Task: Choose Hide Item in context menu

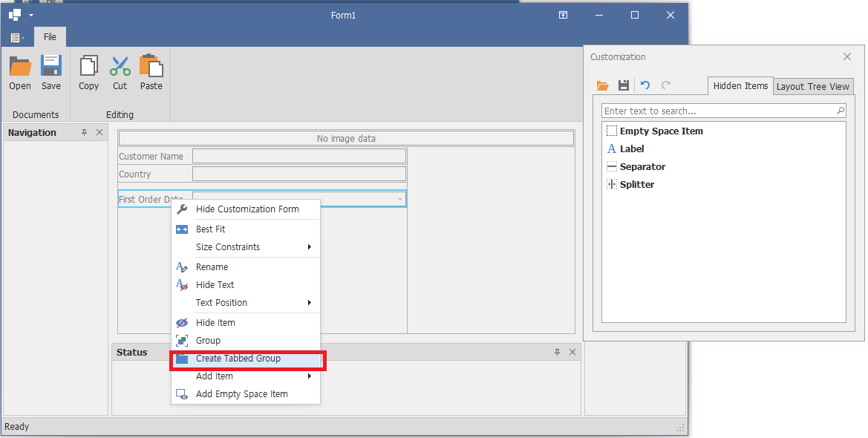Action: click(x=246, y=323)
